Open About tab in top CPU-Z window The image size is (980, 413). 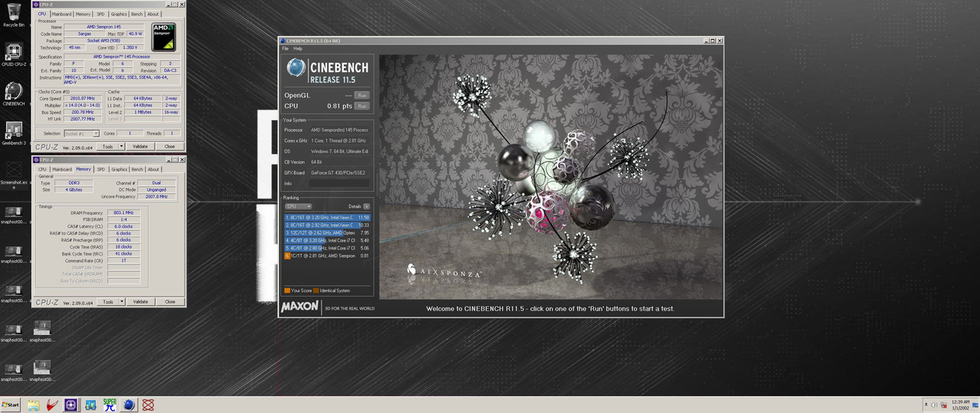pyautogui.click(x=153, y=14)
